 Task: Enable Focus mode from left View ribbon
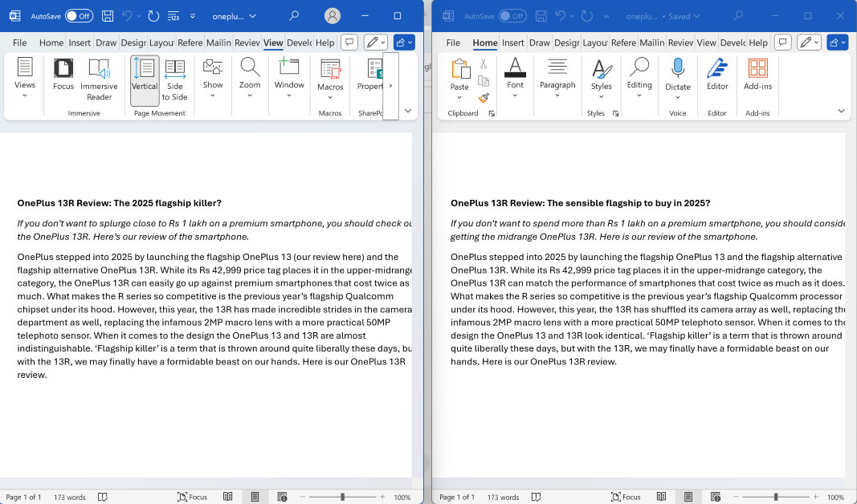point(63,75)
